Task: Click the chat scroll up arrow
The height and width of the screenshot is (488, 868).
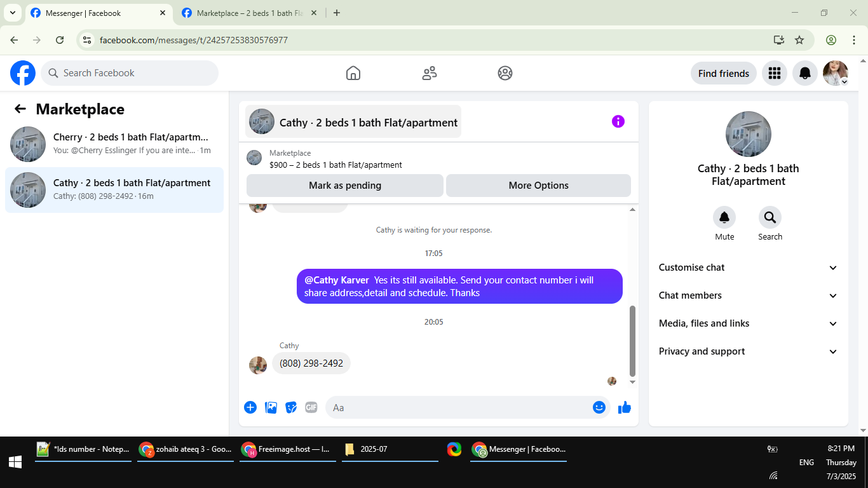Action: click(632, 210)
